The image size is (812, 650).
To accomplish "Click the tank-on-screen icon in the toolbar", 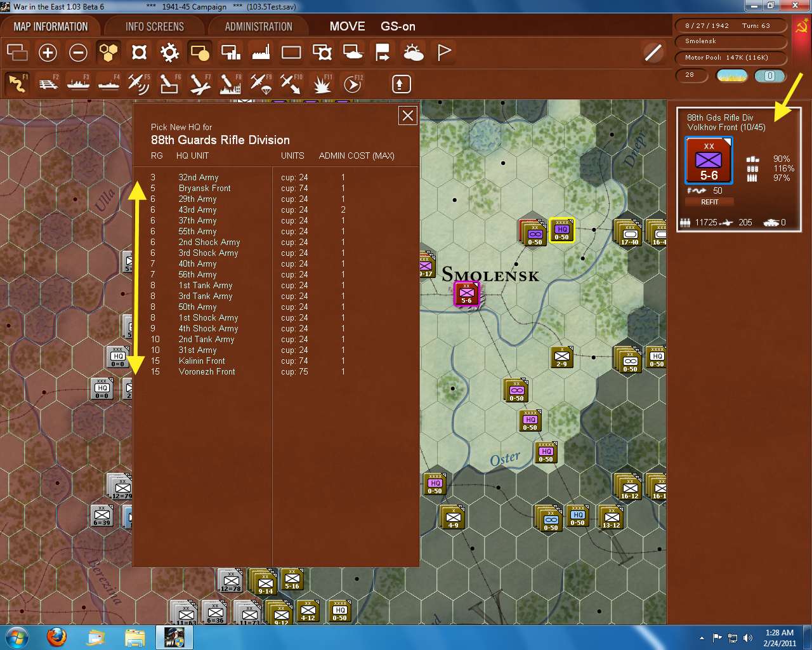I will [x=352, y=53].
